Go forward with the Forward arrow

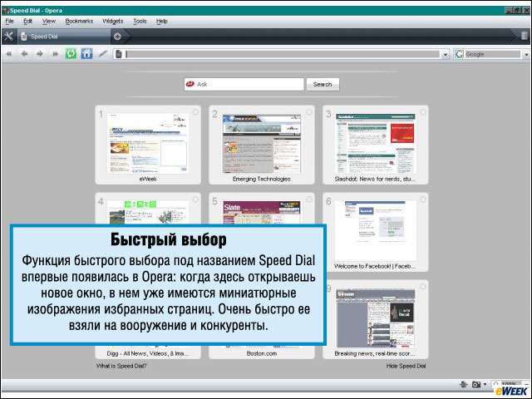pyautogui.click(x=40, y=53)
